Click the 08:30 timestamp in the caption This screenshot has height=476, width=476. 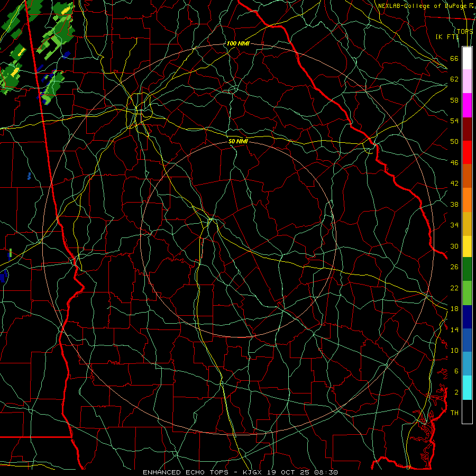pos(326,472)
